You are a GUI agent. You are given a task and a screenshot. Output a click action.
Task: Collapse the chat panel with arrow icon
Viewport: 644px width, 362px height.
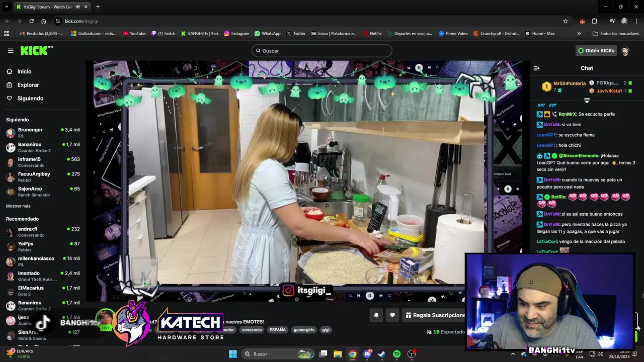[536, 68]
